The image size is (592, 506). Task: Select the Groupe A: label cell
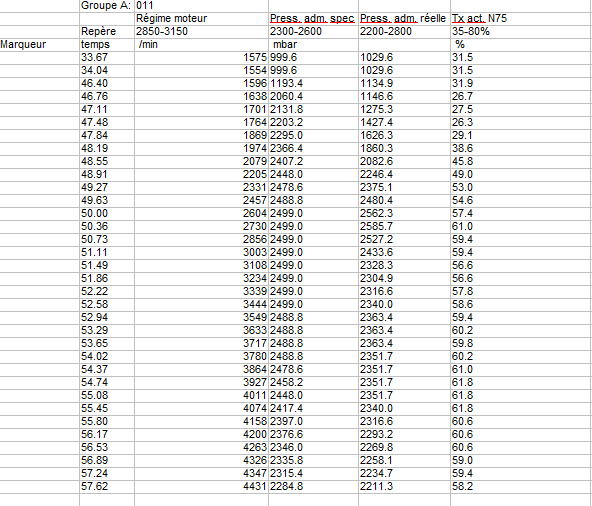107,6
